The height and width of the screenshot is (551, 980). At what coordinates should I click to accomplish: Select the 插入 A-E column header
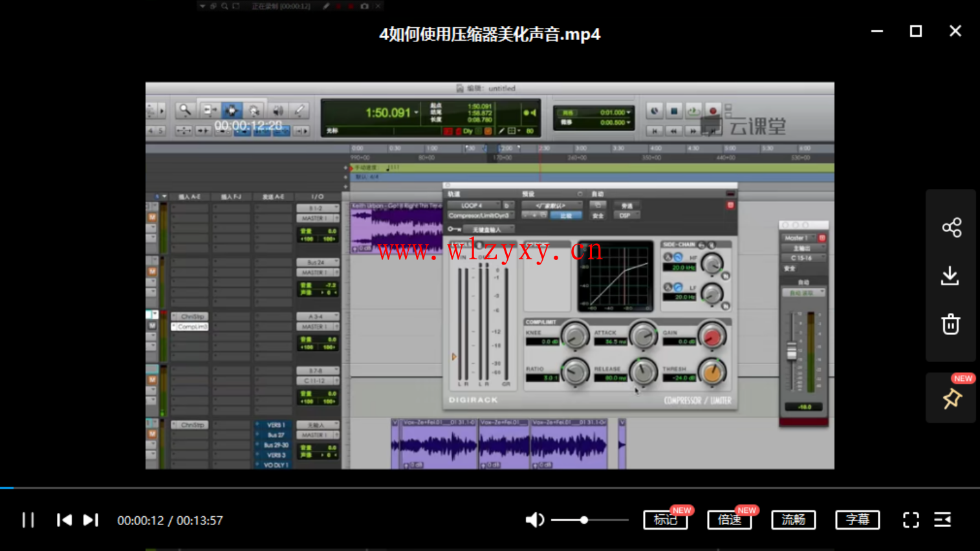[x=190, y=197]
